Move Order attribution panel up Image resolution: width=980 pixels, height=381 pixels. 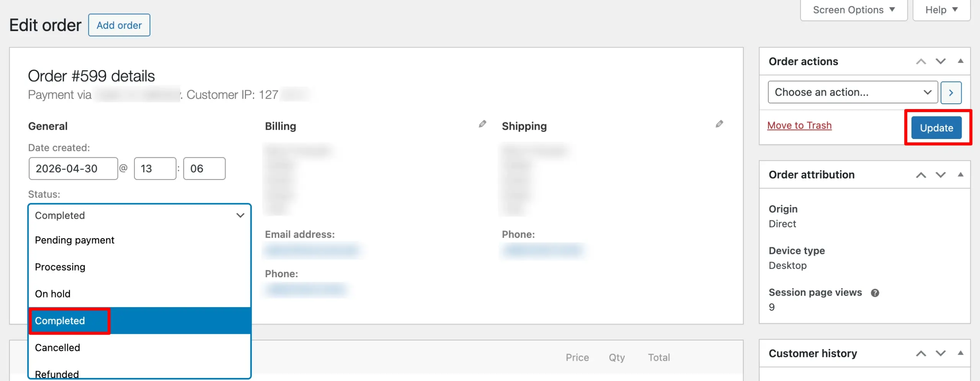click(x=921, y=175)
